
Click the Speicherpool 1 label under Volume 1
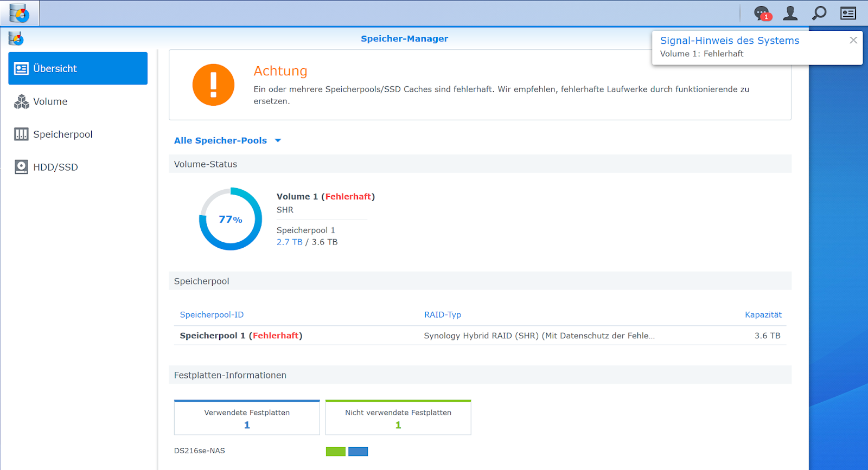306,230
